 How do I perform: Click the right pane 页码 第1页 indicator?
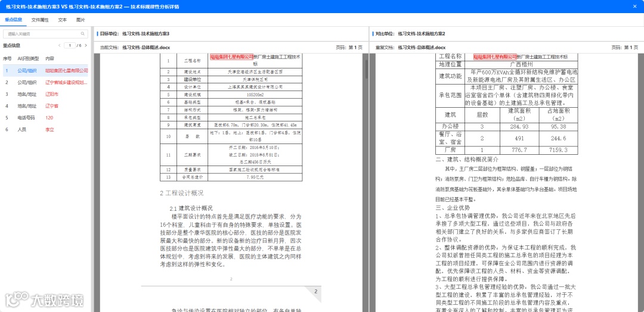pos(625,48)
